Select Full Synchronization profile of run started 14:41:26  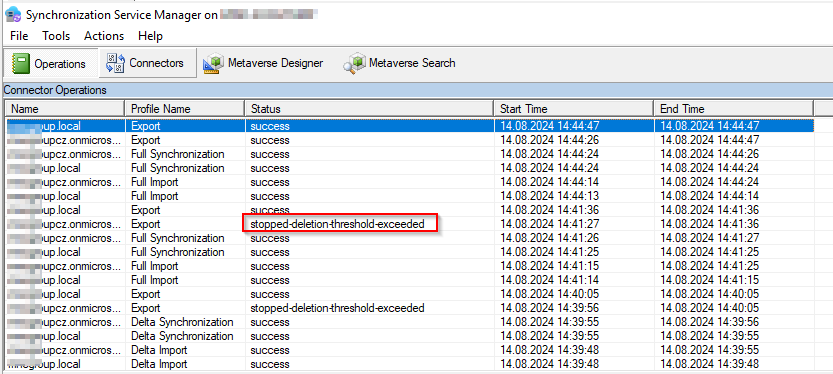177,238
